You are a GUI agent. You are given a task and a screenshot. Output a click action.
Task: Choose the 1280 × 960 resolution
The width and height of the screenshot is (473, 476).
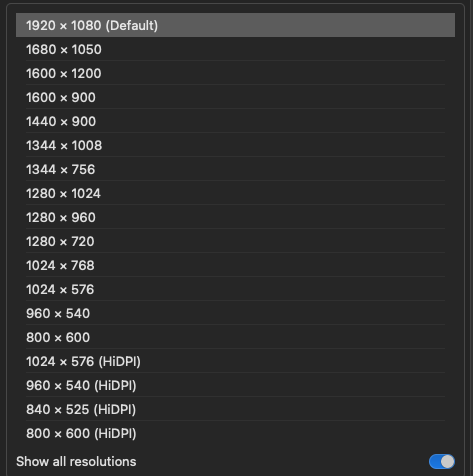(235, 217)
